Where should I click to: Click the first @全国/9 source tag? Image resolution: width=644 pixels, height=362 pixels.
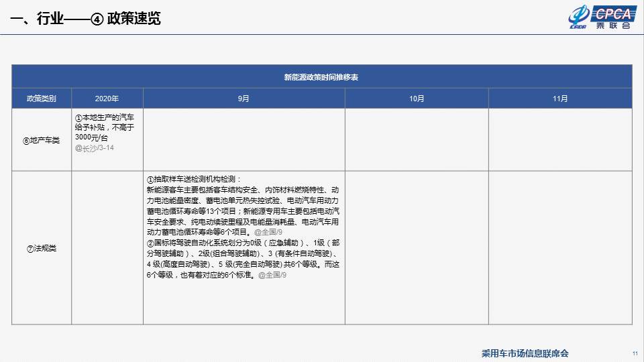click(268, 233)
